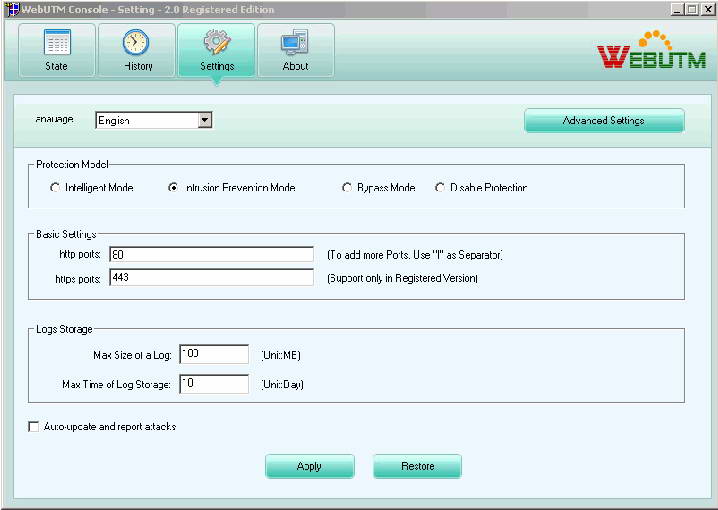Image resolution: width=718 pixels, height=510 pixels.
Task: Click the Restore button
Action: (x=417, y=466)
